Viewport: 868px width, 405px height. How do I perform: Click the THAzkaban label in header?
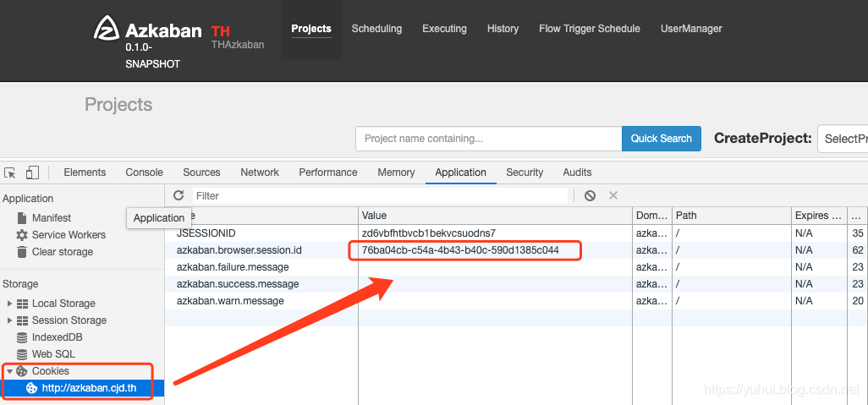(238, 44)
